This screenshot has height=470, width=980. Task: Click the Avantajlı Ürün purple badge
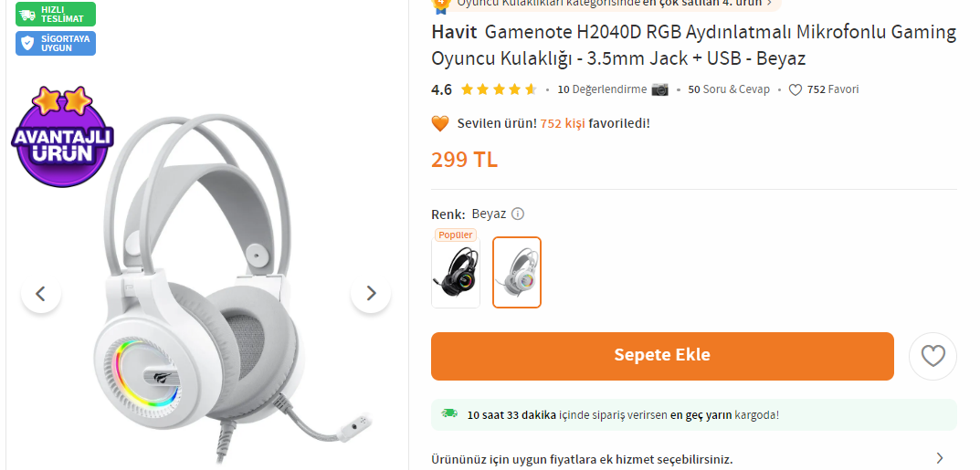pos(62,137)
